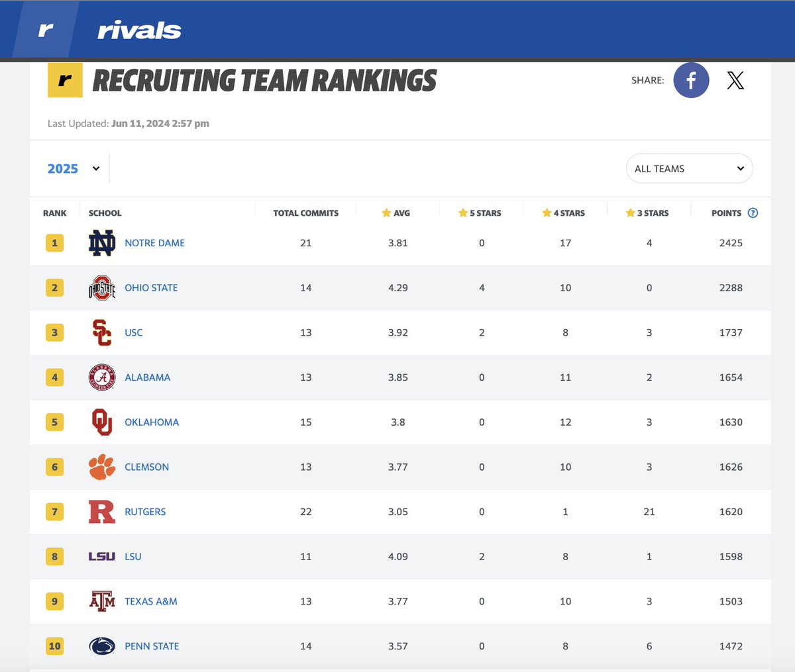Click the Ohio State team logo

(x=102, y=288)
